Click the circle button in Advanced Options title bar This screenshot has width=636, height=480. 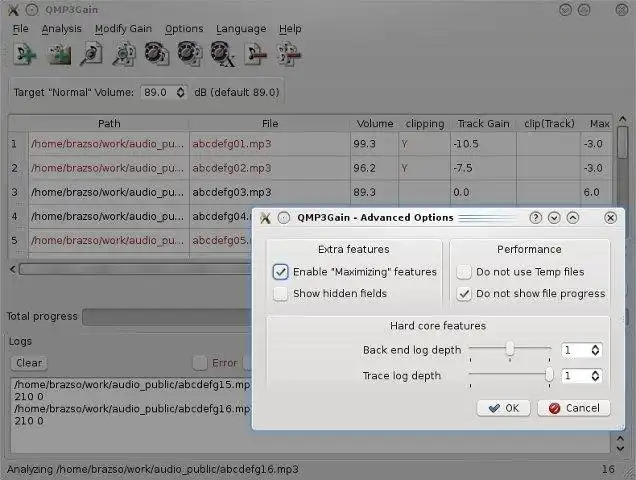284,218
